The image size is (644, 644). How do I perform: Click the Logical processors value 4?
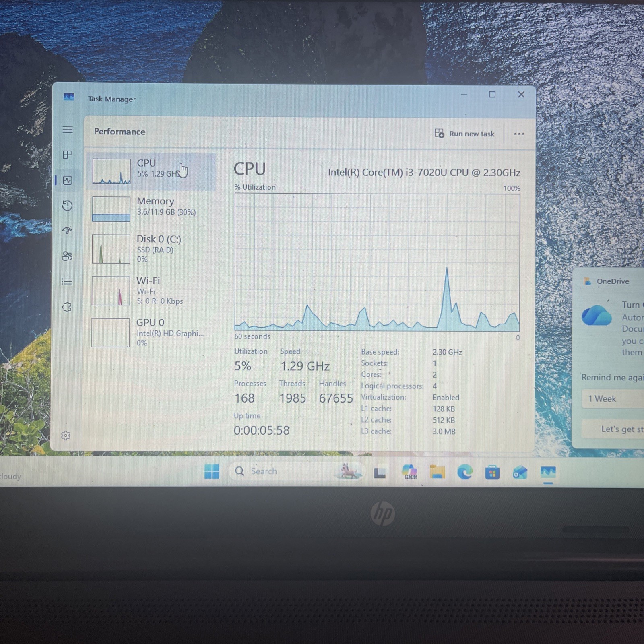pyautogui.click(x=435, y=386)
